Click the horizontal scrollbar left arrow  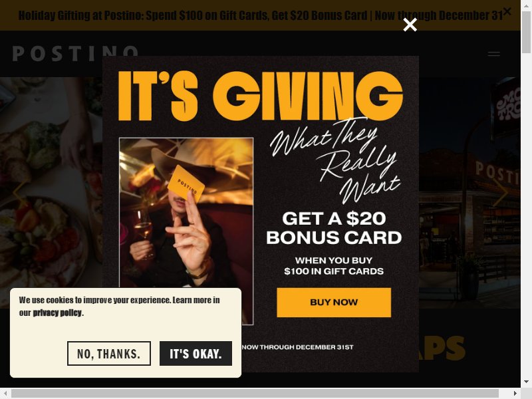point(5,393)
